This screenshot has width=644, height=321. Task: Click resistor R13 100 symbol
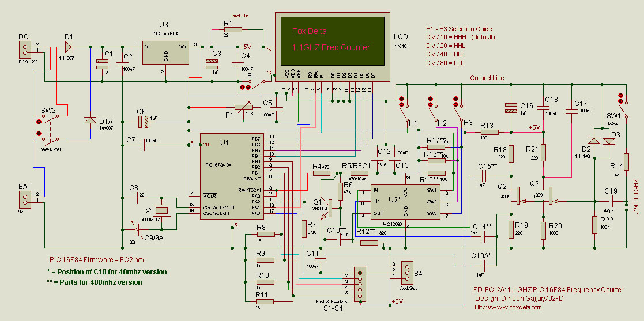(489, 132)
